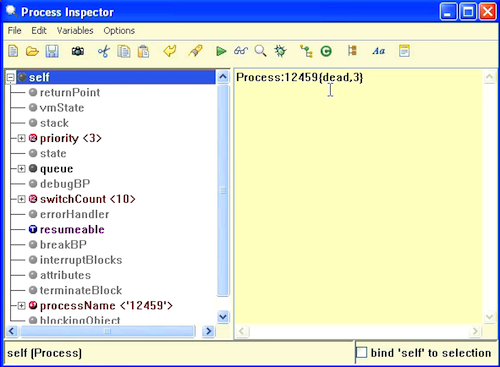Click the green circular Refresh icon
The height and width of the screenshot is (367, 500).
[x=326, y=51]
